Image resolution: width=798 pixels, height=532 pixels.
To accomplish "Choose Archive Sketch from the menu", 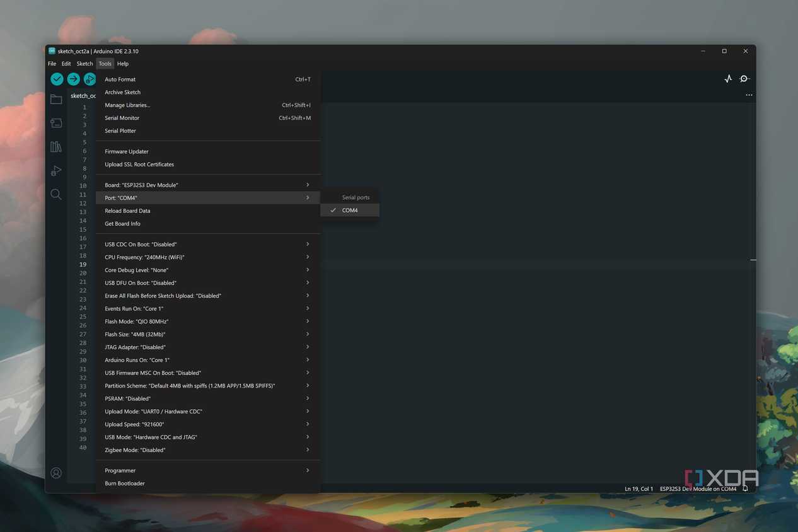I will (208, 92).
